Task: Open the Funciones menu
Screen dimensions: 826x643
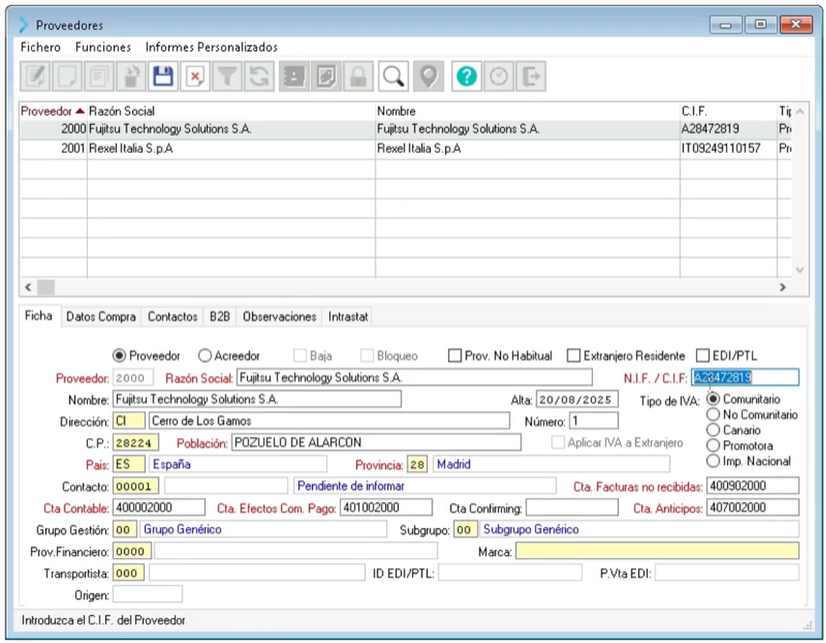Action: click(103, 47)
